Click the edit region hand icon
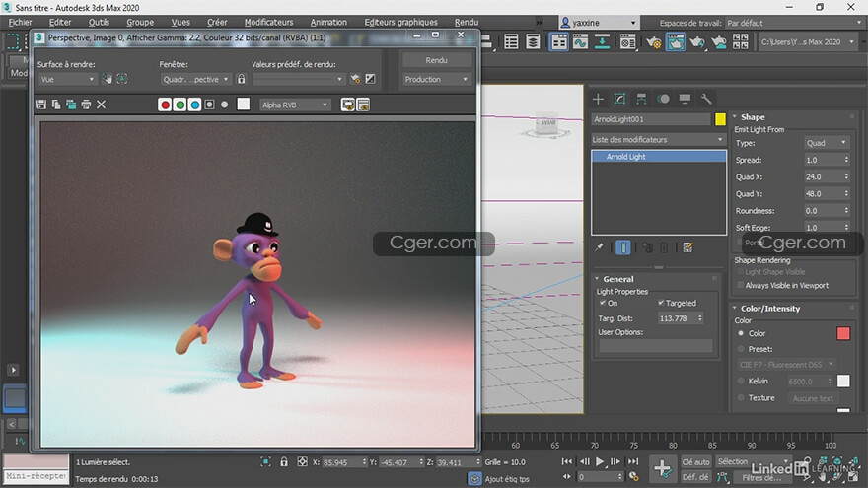The width and height of the screenshot is (868, 488). pyautogui.click(x=107, y=79)
